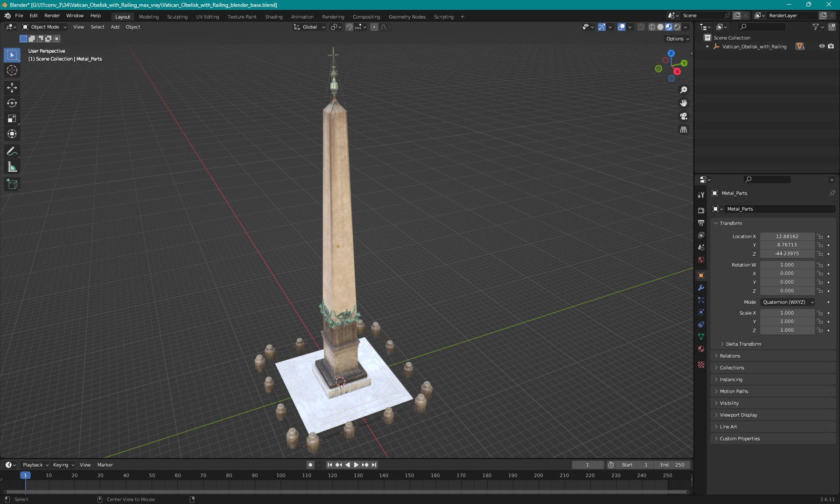Open the Keying menu in timeline
840x504 pixels.
pos(63,465)
